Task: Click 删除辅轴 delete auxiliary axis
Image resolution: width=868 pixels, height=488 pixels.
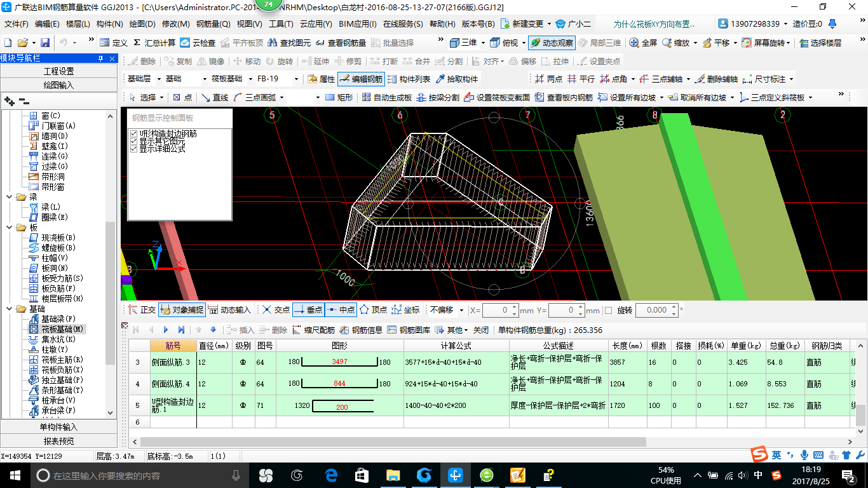Action: [717, 79]
